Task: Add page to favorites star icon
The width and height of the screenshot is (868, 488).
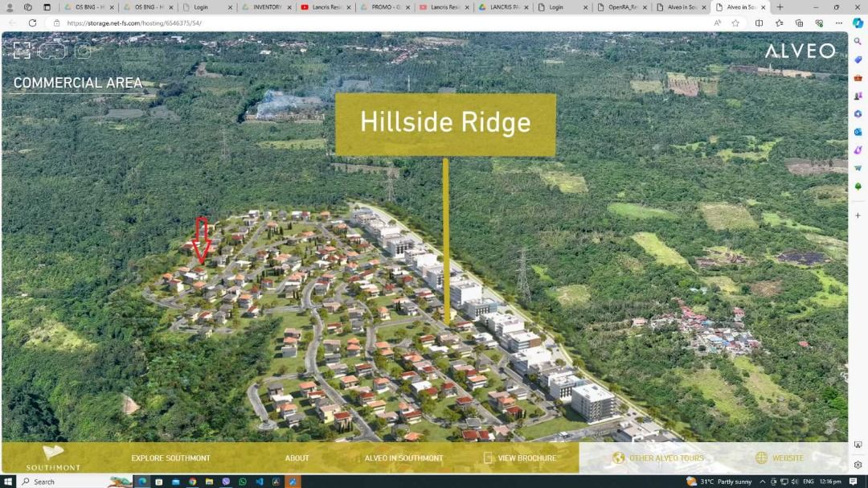Action: coord(735,23)
